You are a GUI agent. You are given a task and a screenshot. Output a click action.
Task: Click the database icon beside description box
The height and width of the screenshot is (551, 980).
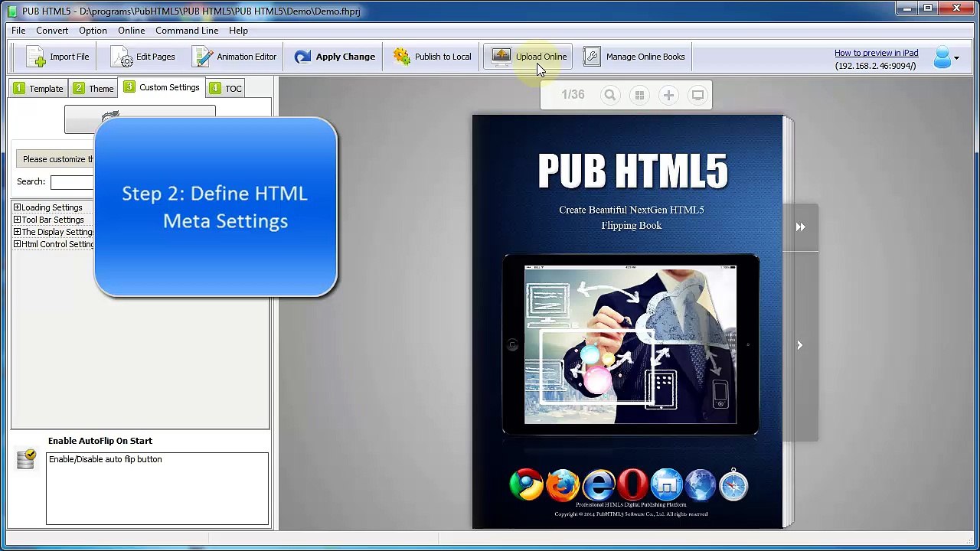(26, 459)
